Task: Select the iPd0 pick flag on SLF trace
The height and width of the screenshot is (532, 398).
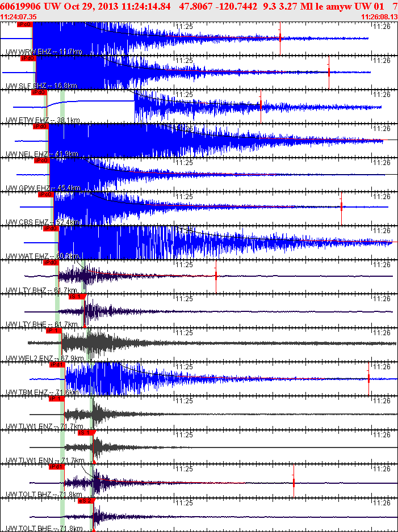Action: (x=28, y=58)
